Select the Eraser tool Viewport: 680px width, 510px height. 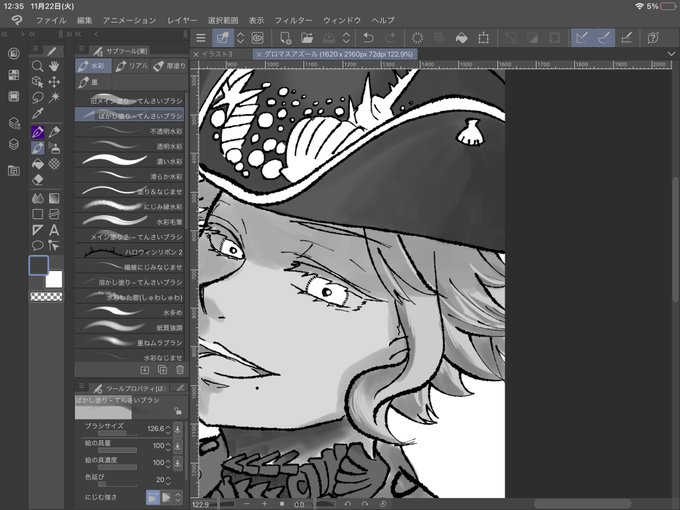click(x=38, y=180)
